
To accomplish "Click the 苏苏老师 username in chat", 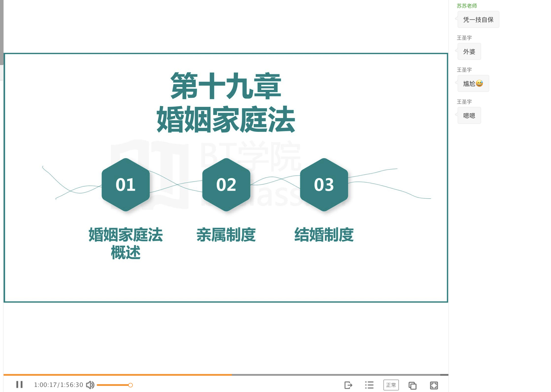I will click(x=467, y=6).
